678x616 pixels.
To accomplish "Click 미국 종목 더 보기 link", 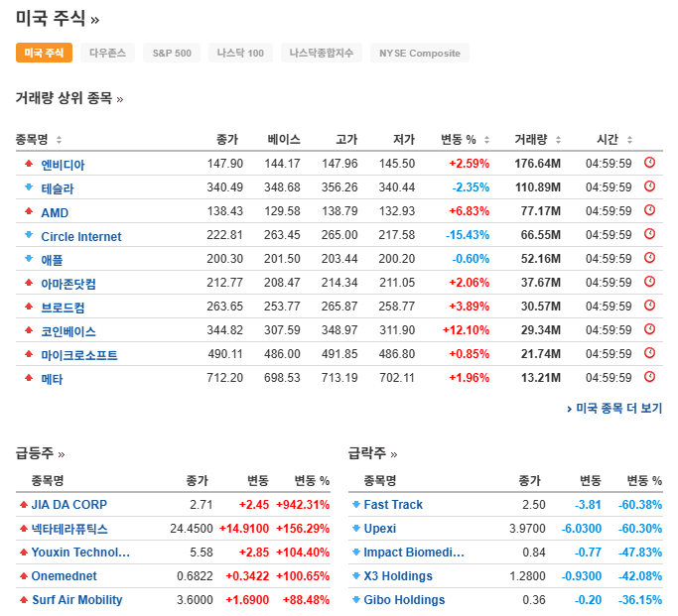I will [614, 409].
